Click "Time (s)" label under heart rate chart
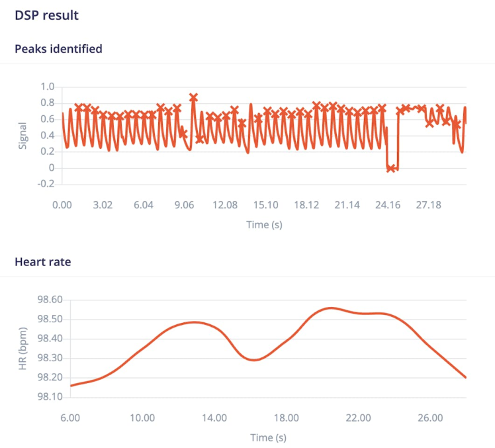Screen dimensions: 495x448 click(x=268, y=437)
